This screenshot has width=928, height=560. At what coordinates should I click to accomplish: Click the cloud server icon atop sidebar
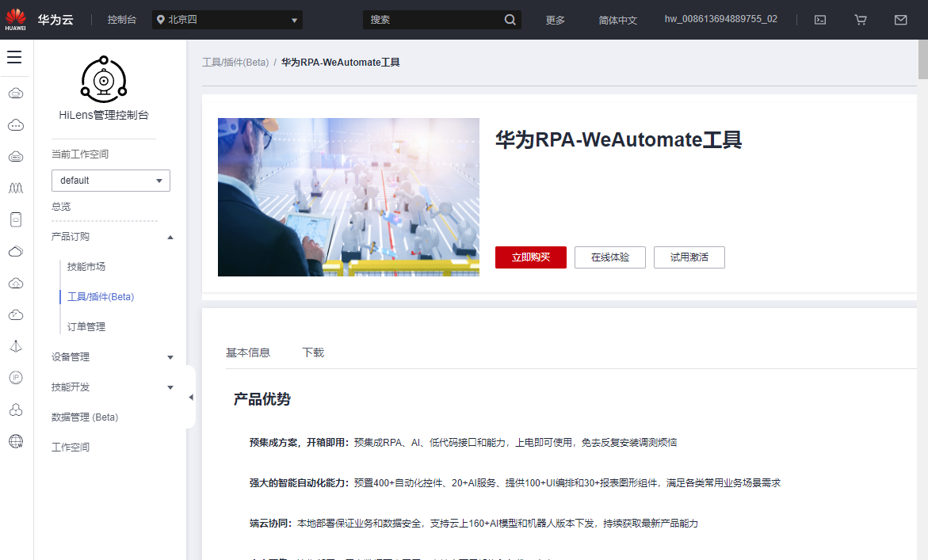click(16, 93)
